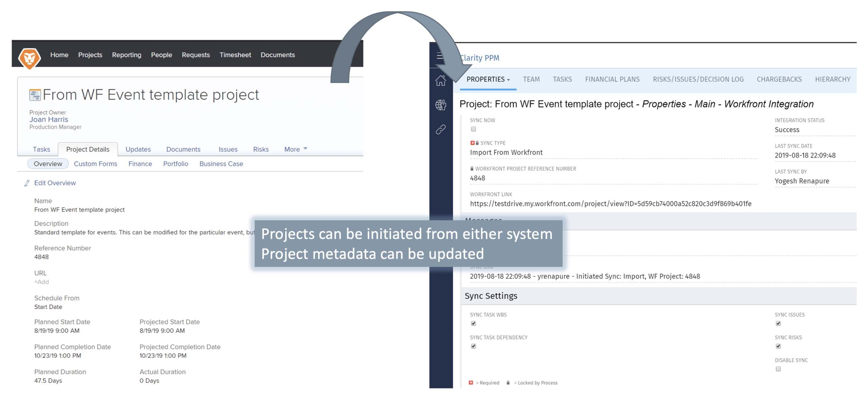Click the 4848 Workfront reference number field
Viewport: 868px width, 397px height.
point(613,178)
